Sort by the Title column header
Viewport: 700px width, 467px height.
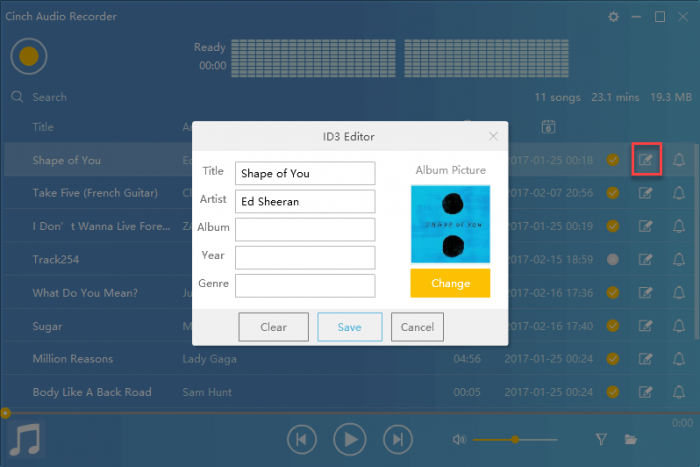tap(43, 127)
